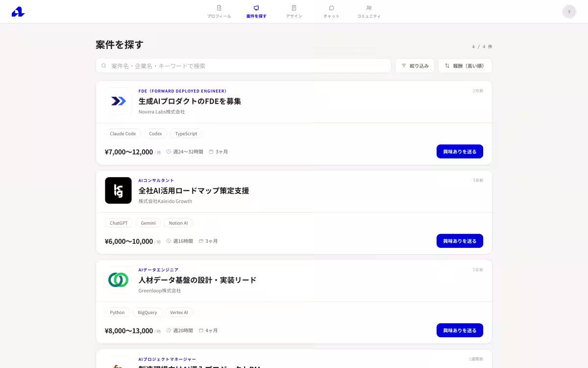The height and width of the screenshot is (368, 588).
Task: Click the Vertex AI tag
Action: tap(179, 312)
